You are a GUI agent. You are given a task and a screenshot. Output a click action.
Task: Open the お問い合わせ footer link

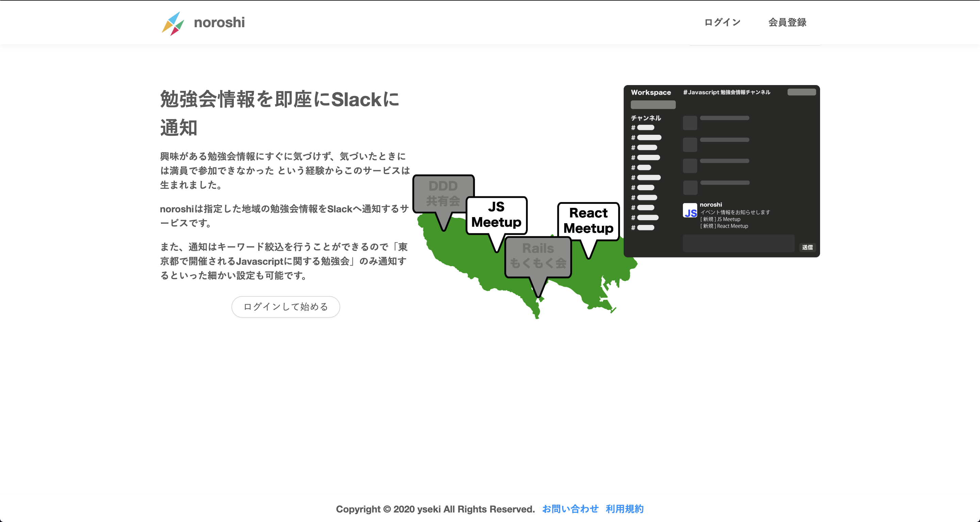[x=570, y=509]
